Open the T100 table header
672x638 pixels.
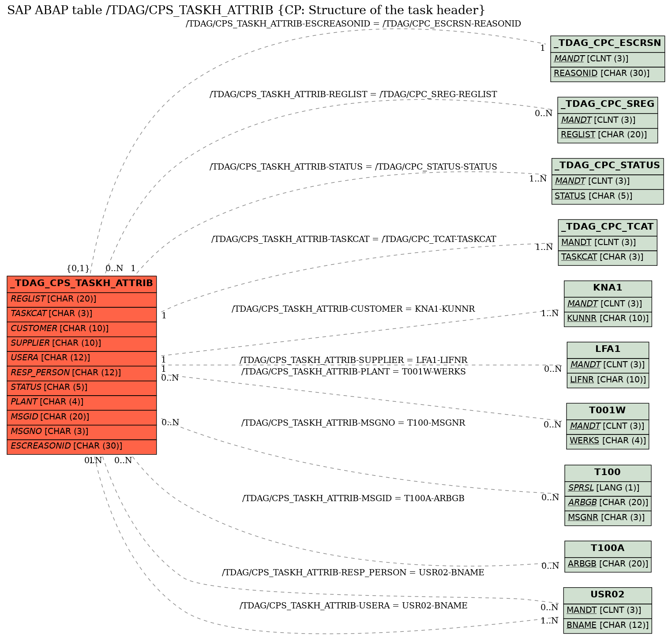[608, 472]
